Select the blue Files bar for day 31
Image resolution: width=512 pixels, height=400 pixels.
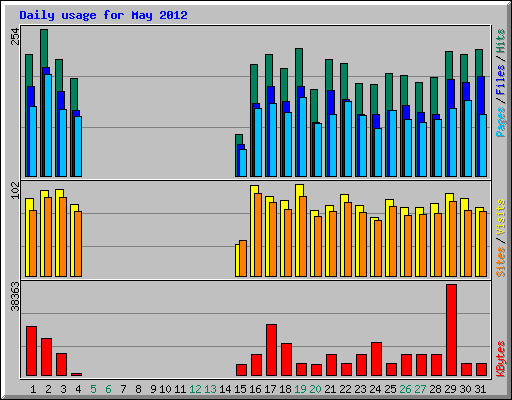click(481, 96)
